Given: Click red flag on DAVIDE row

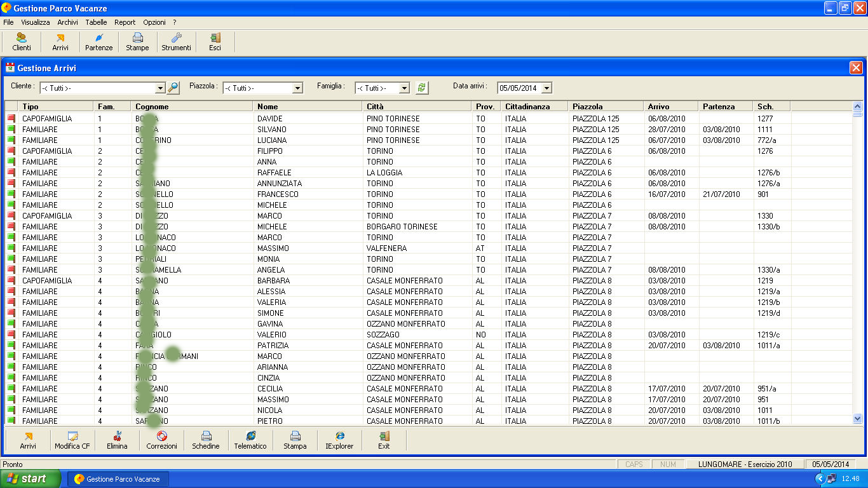Looking at the screenshot, I should tap(11, 118).
